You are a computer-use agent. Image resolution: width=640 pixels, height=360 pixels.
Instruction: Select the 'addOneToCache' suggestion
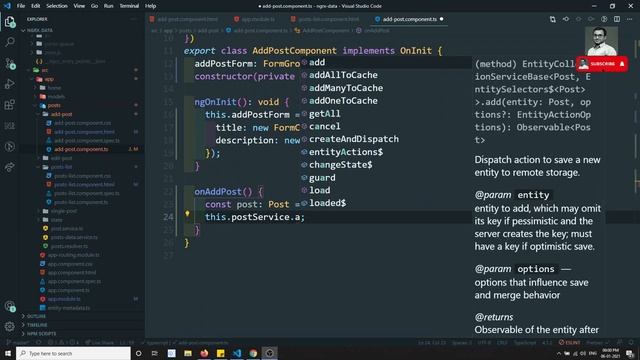point(386,101)
